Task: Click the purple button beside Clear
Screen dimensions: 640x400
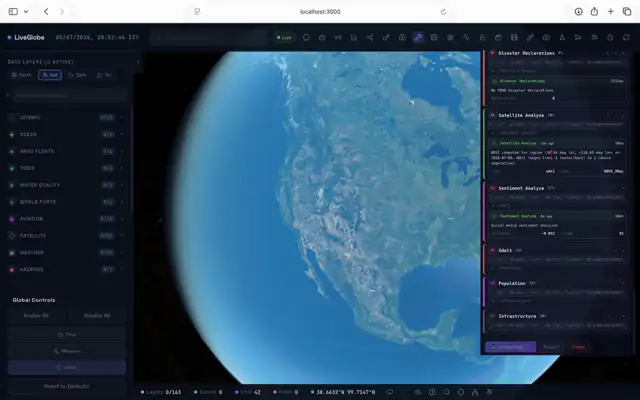Action: click(510, 347)
